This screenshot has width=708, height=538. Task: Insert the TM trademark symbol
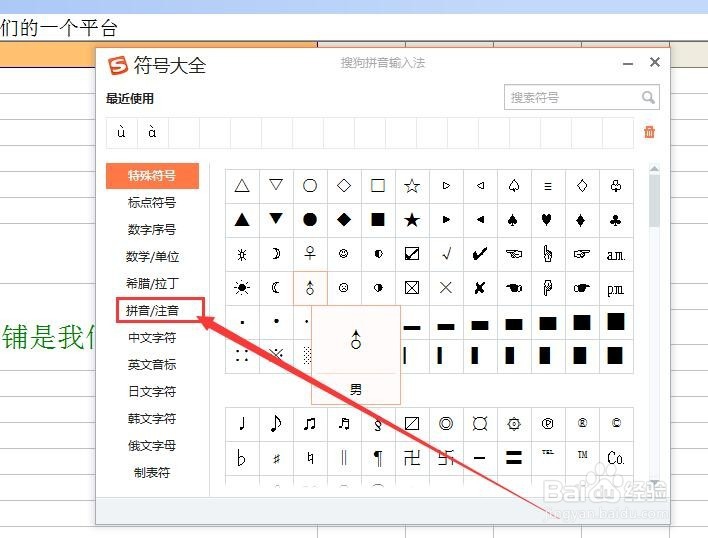[582, 458]
